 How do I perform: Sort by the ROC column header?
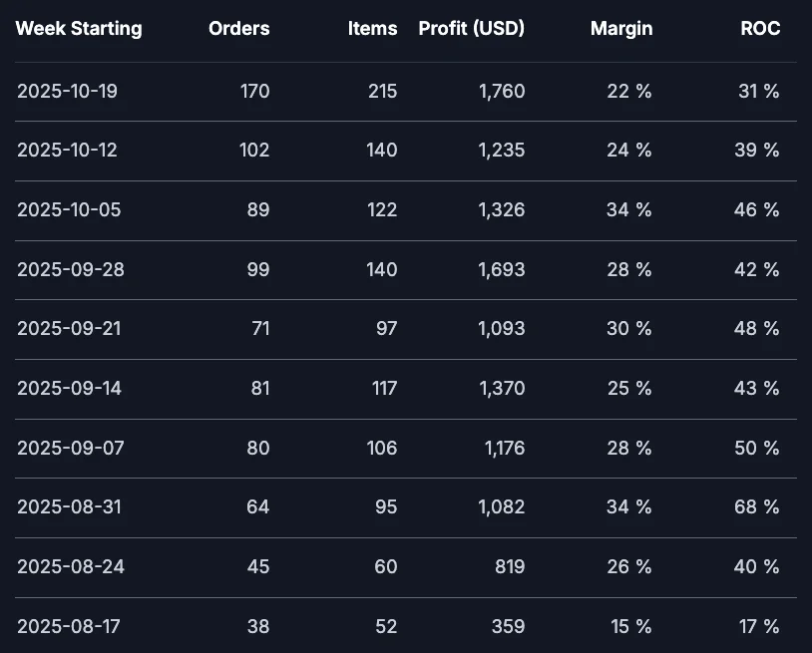click(x=762, y=29)
